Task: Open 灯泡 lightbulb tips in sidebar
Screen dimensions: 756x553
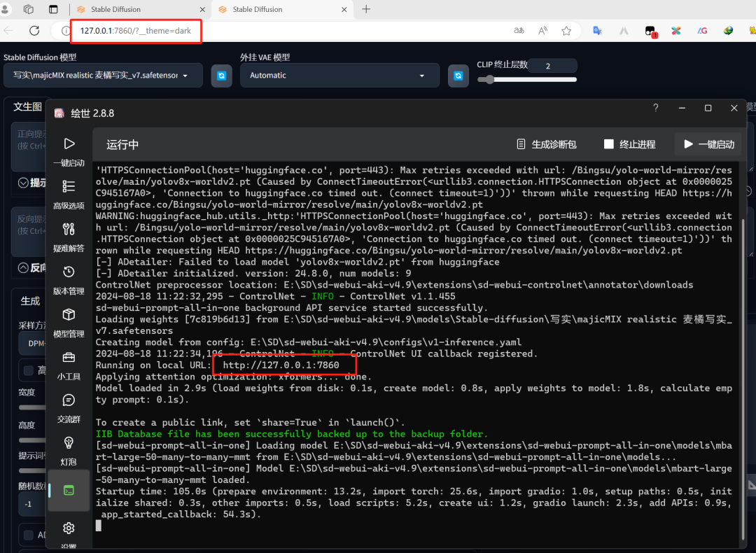Action: pos(69,450)
